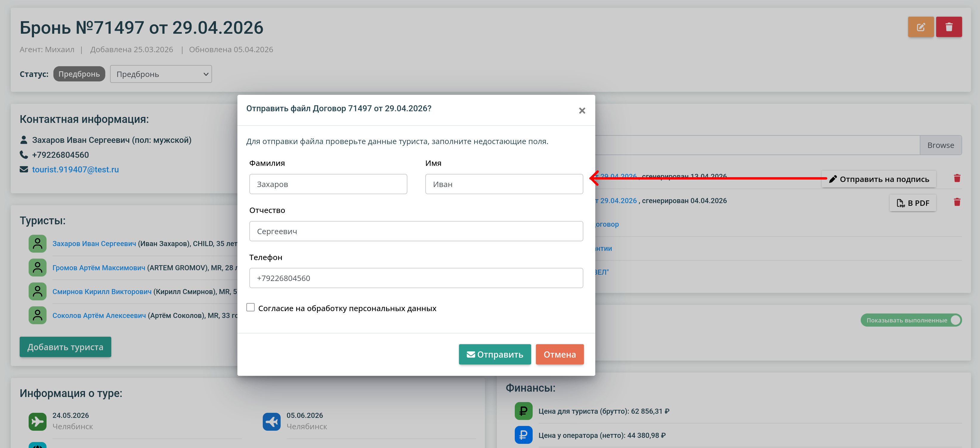Open the tourist.919407@test.ru email link
980x448 pixels.
point(75,169)
